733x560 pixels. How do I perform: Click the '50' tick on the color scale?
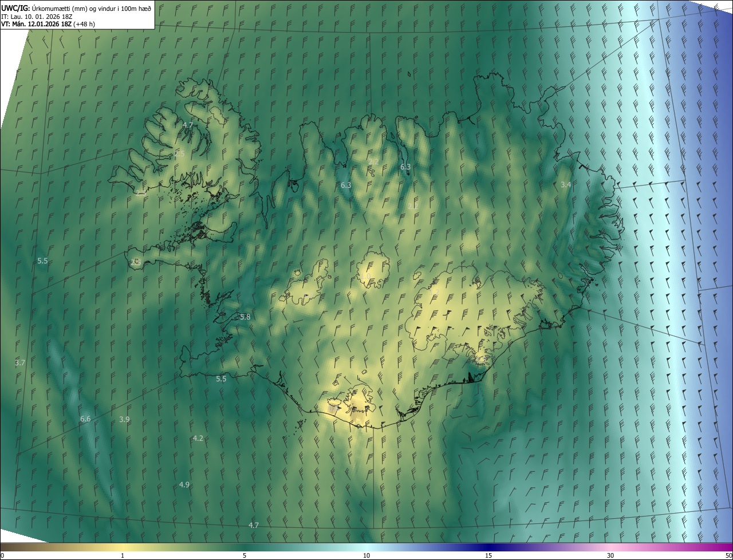pyautogui.click(x=728, y=555)
